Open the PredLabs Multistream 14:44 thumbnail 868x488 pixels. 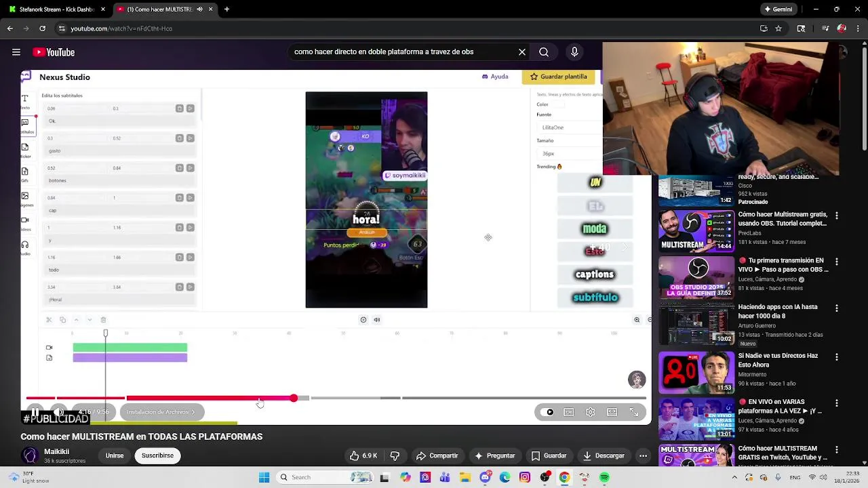[x=696, y=232]
